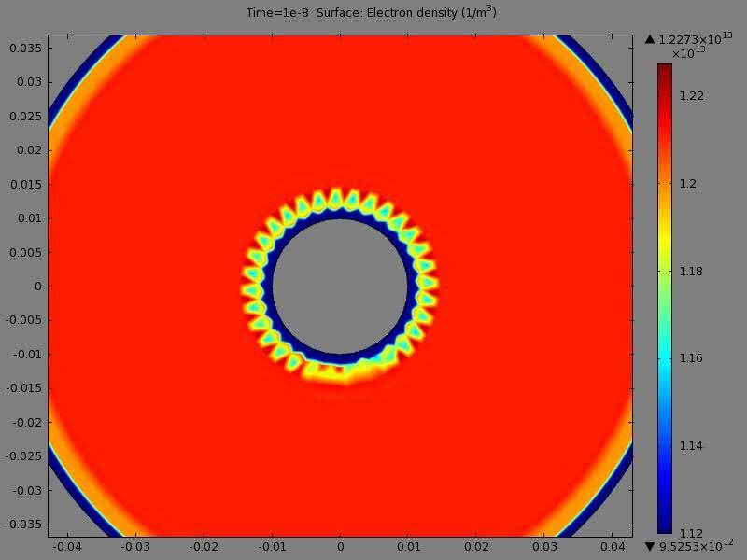
Task: Click the 0.02 label on the horizontal axis
Action: coord(476,546)
